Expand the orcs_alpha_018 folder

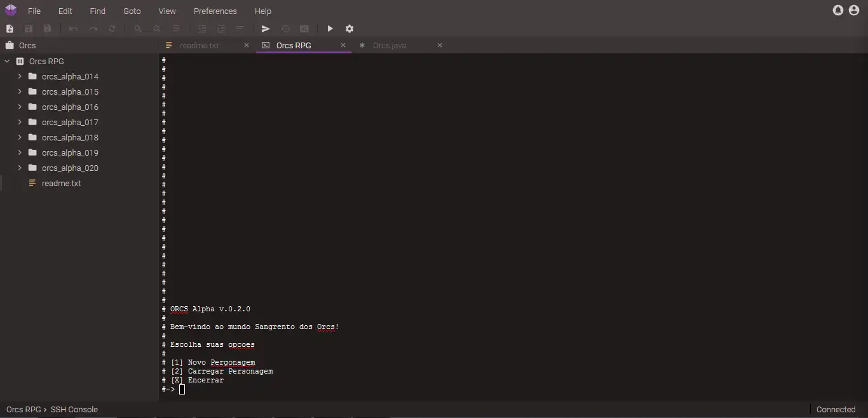point(20,137)
